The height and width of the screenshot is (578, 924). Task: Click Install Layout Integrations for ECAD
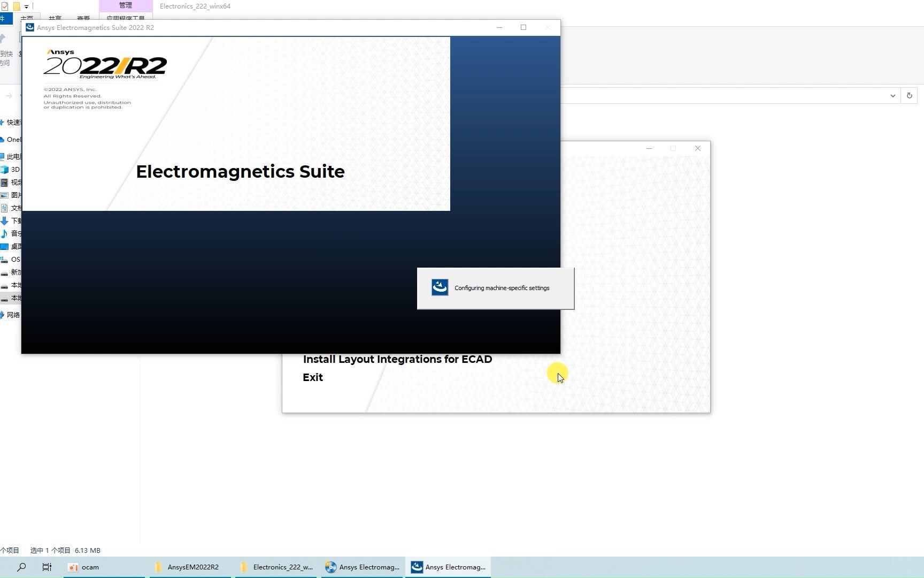397,359
